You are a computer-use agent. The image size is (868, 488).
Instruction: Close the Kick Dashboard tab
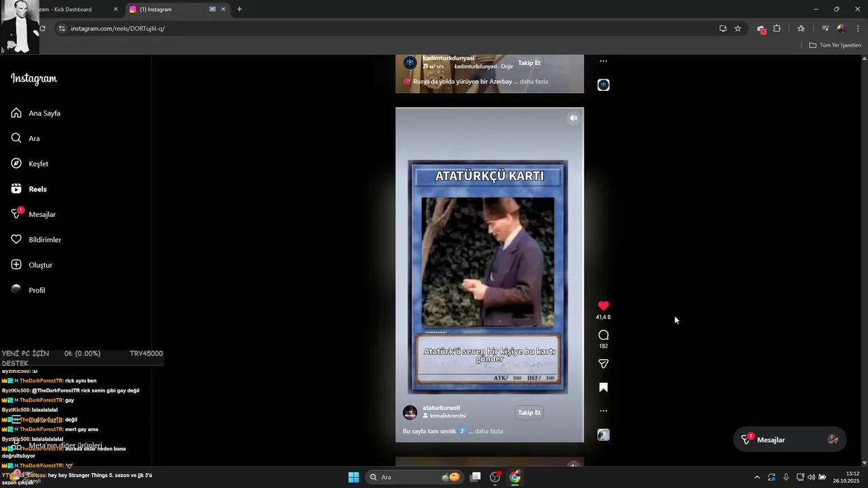(x=115, y=9)
